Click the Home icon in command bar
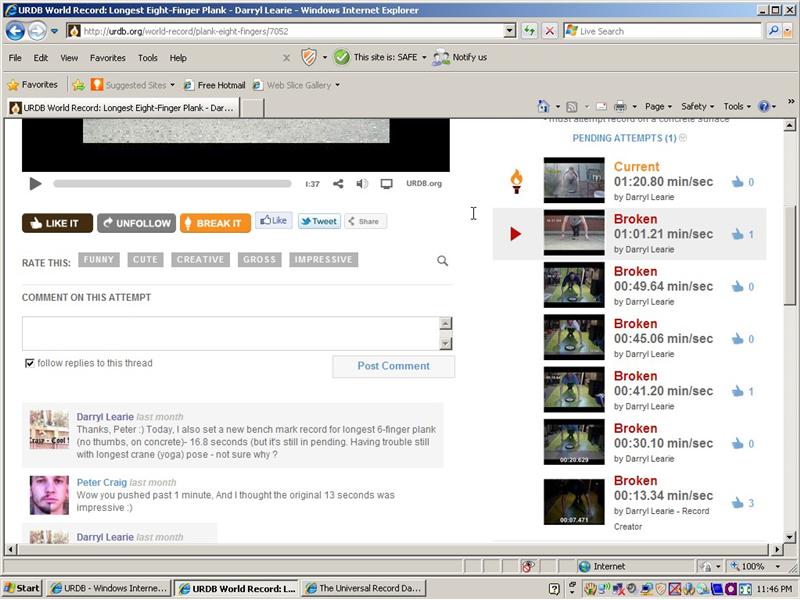This screenshot has width=800, height=600. [x=543, y=106]
